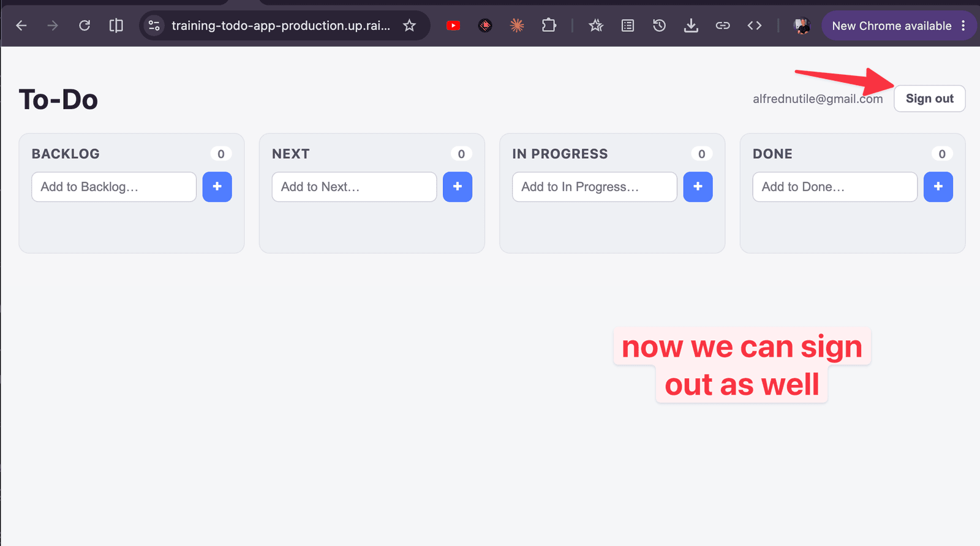Open the Extensions puzzle icon
Screen dimensions: 980x546
click(x=549, y=26)
